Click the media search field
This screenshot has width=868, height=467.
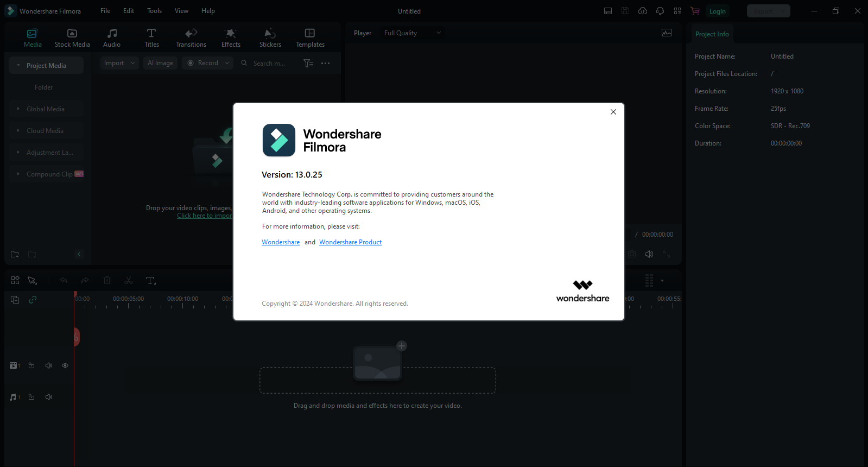[269, 63]
